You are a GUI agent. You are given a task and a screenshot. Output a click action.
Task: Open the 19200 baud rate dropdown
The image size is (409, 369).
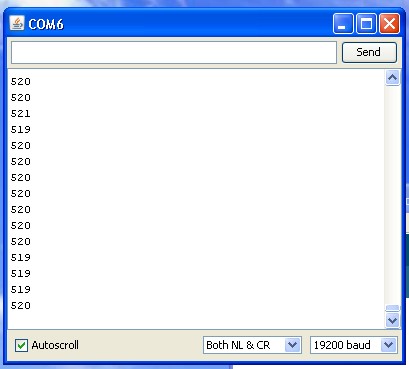354,345
